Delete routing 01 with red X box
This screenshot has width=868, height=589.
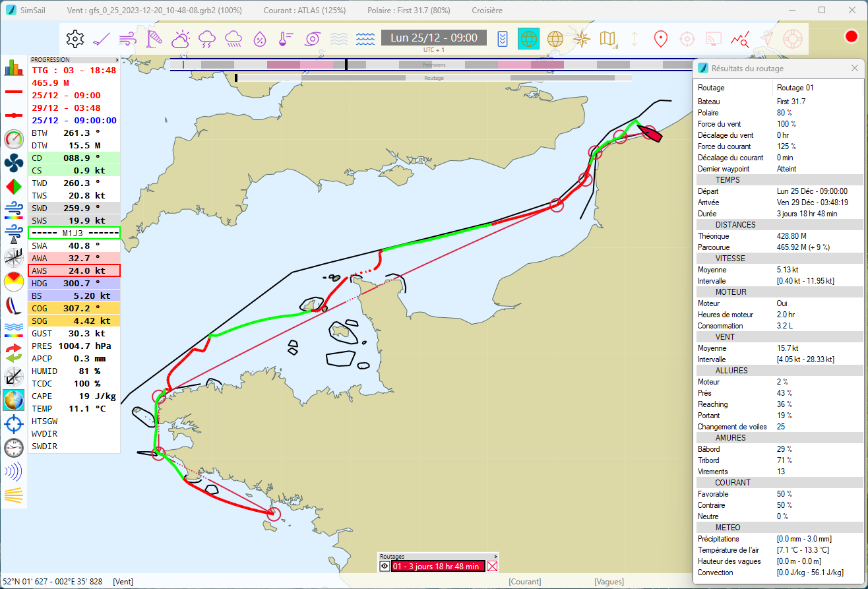(491, 566)
